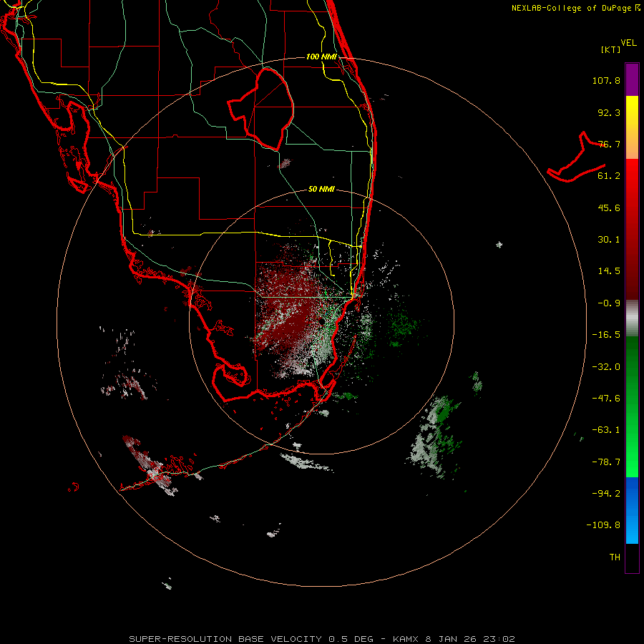Click the 45.6 legend value
The width and height of the screenshot is (644, 644).
point(609,208)
